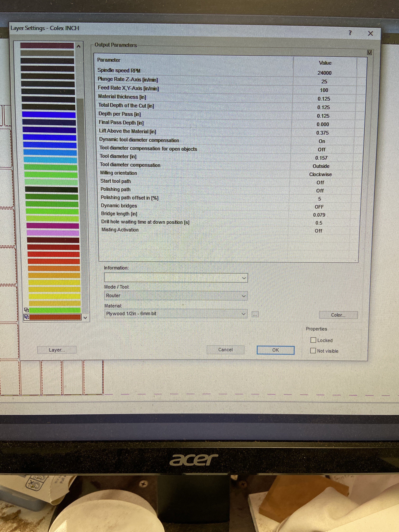Viewport: 399px width, 532px height.
Task: Select the gray layer swatch
Action: [47, 53]
